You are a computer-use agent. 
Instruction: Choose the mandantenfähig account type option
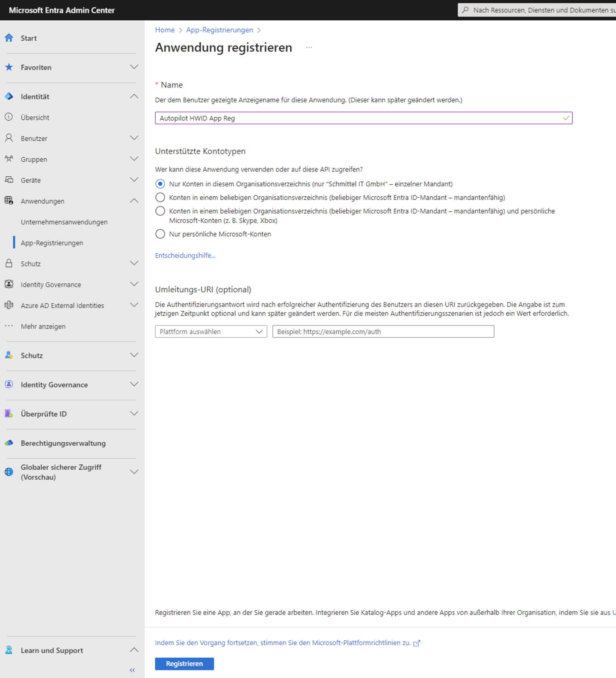(x=160, y=197)
